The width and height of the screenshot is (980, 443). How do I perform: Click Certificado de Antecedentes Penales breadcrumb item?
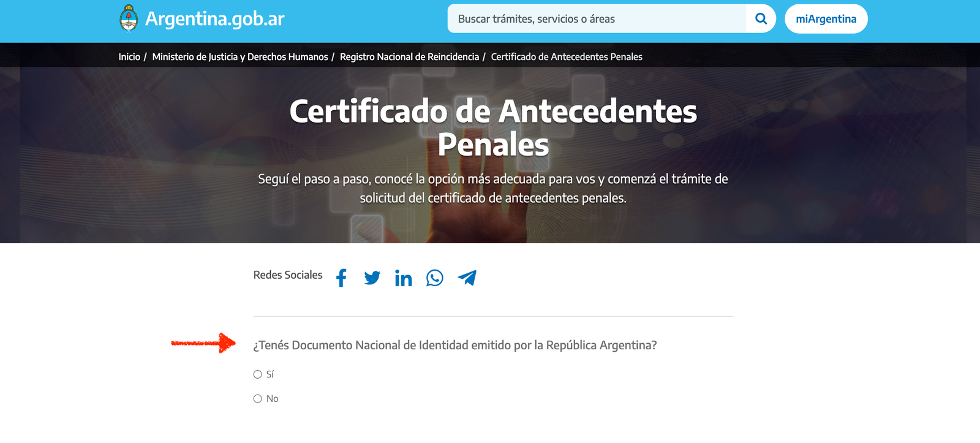(567, 57)
